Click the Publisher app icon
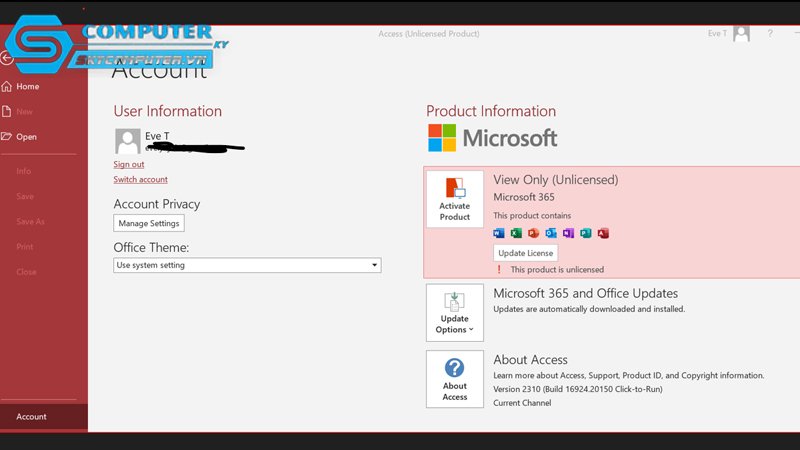Screen dimensions: 800x450 pos(586,233)
